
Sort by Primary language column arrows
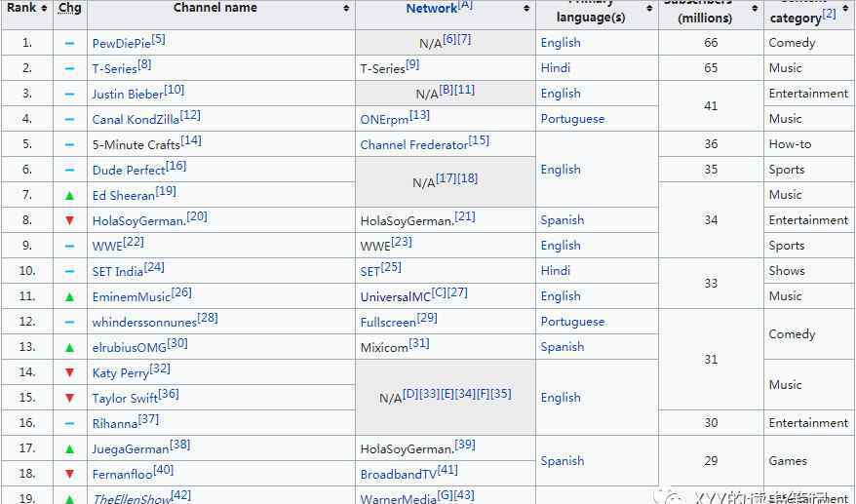(649, 8)
